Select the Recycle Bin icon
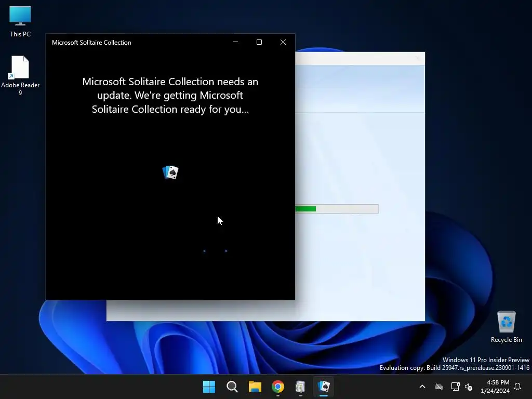Viewport: 532px width, 399px height. 506,327
